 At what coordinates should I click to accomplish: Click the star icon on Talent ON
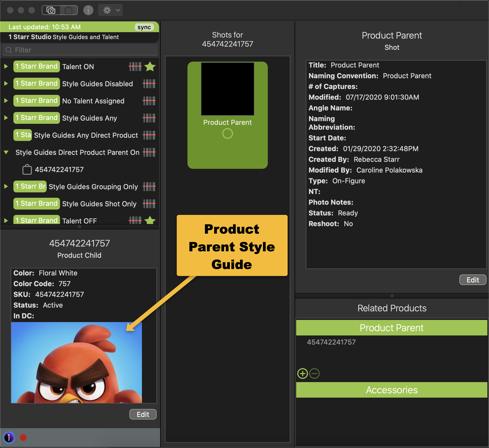[x=150, y=66]
